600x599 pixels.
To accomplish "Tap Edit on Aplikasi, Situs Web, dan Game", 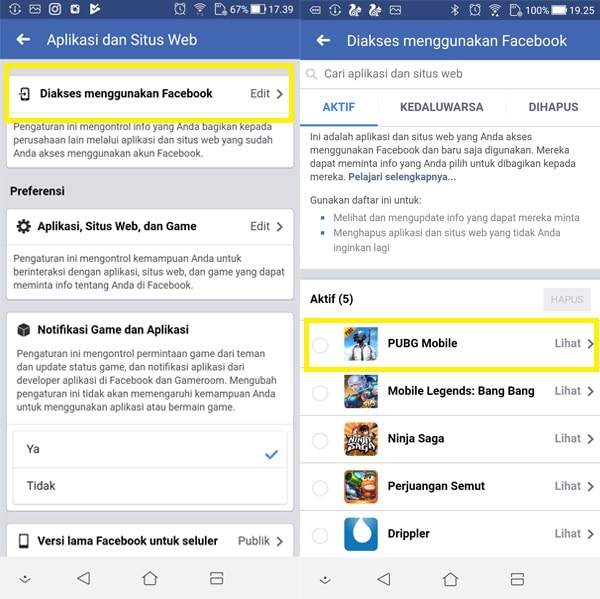I will pos(260,226).
